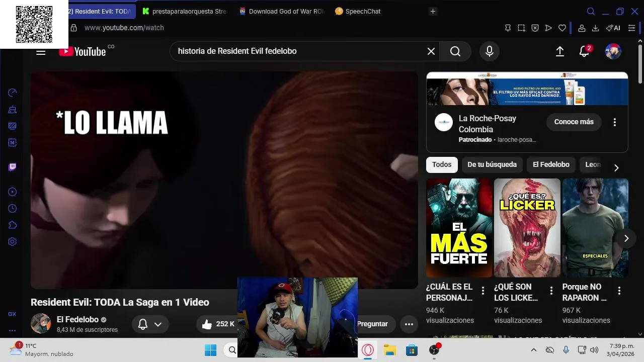Screen dimensions: 644x362
Task: Open browser Settings gear in sidebar
Action: click(x=13, y=241)
